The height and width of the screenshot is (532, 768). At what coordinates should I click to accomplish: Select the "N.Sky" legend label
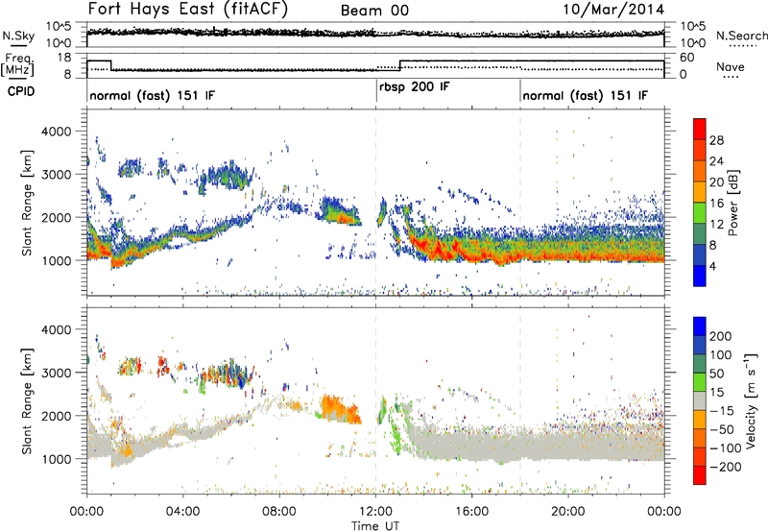pyautogui.click(x=18, y=36)
